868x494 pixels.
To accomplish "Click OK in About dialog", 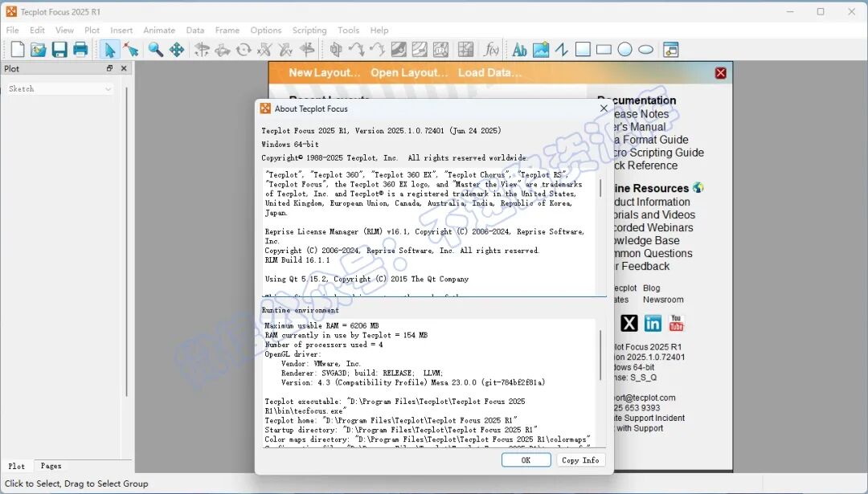I will [x=526, y=459].
